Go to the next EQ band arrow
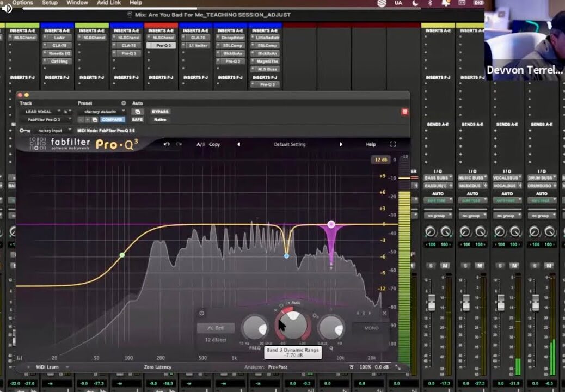Image resolution: width=565 pixels, height=392 pixels. pyautogui.click(x=370, y=313)
